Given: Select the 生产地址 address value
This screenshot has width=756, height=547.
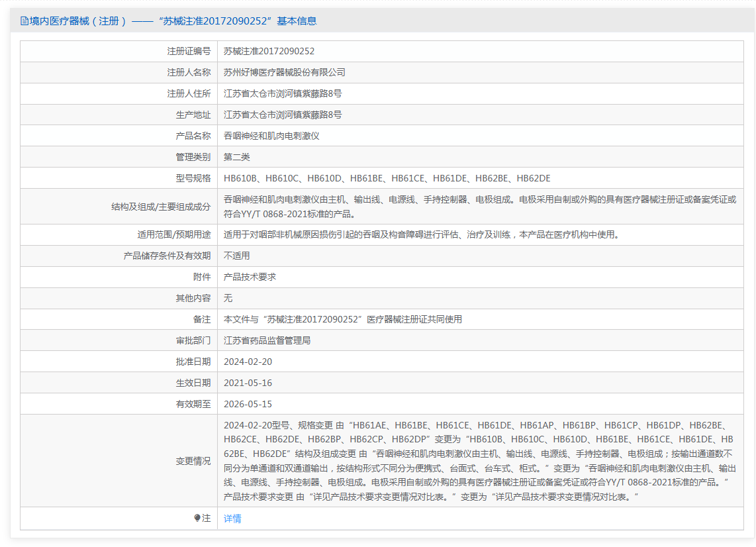Looking at the screenshot, I should pyautogui.click(x=283, y=115).
